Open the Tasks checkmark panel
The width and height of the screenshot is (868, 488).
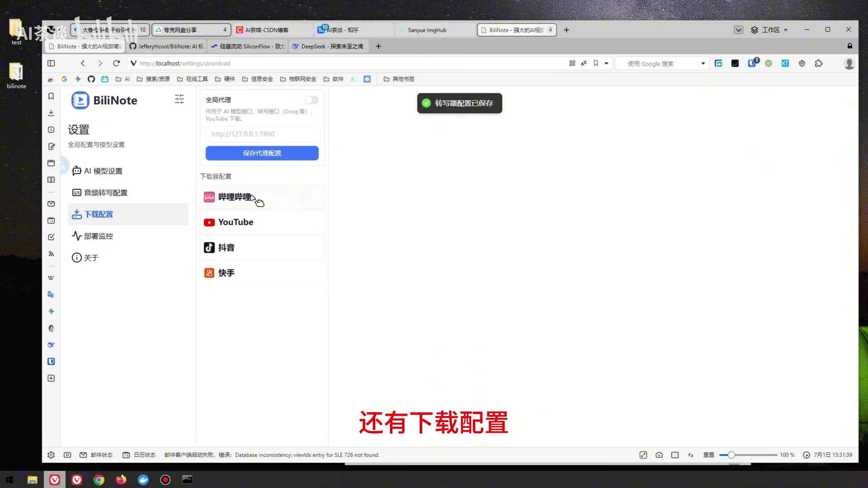(51, 237)
